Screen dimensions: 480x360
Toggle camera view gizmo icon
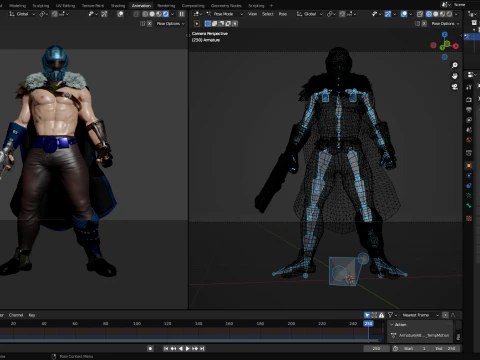click(x=455, y=87)
